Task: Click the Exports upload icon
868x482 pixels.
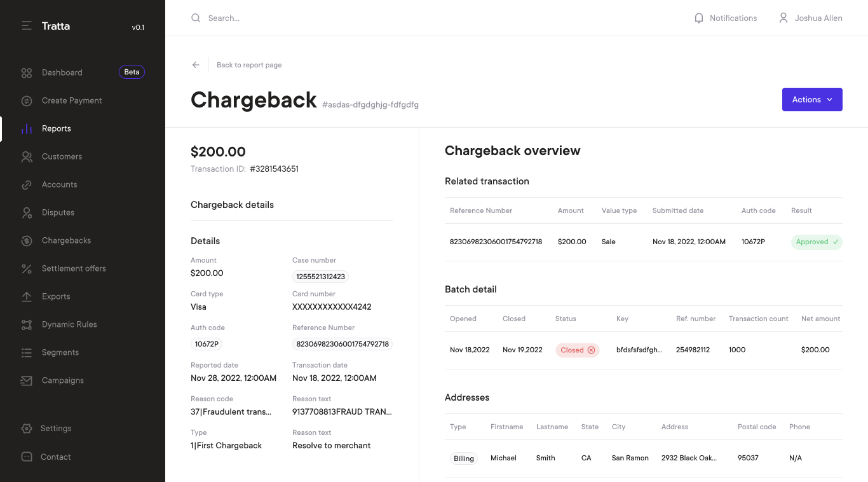Action: click(x=27, y=296)
